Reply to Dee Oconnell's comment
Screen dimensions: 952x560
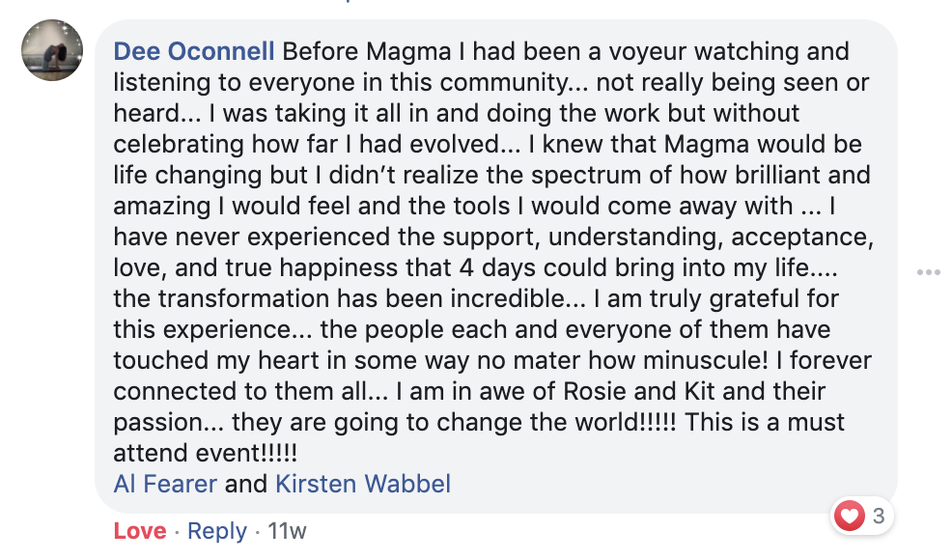point(217,531)
